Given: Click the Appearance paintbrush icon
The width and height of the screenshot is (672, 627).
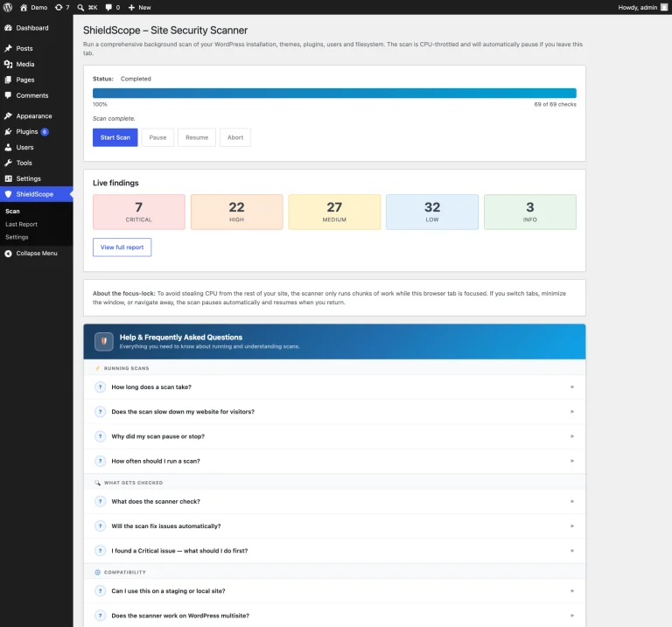Looking at the screenshot, I should coord(8,116).
